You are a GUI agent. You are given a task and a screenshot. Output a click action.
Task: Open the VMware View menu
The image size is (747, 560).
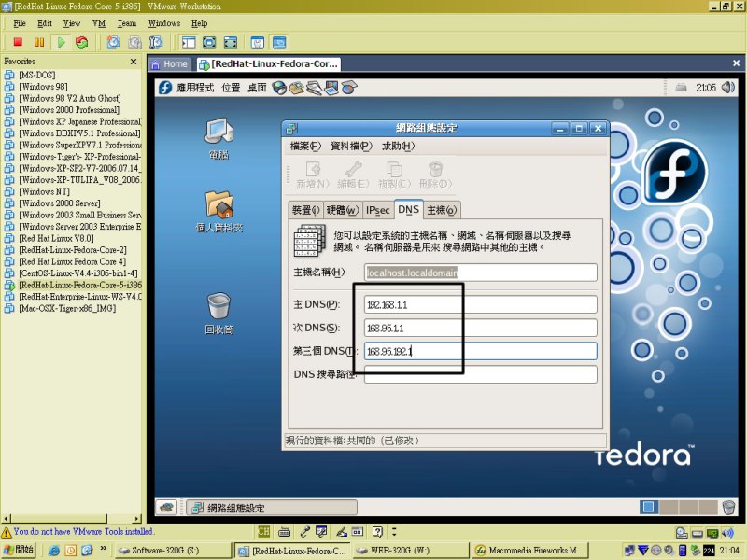coord(72,23)
